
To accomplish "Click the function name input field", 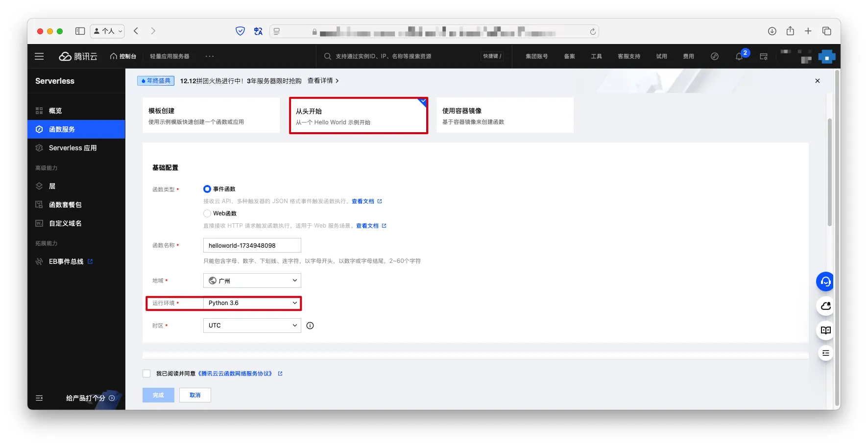I will pyautogui.click(x=252, y=245).
